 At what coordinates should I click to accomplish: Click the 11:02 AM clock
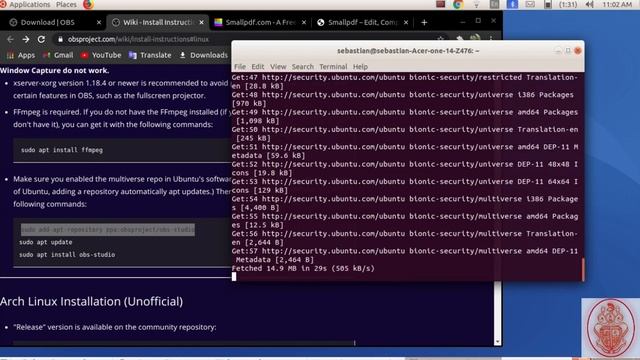pos(617,4)
